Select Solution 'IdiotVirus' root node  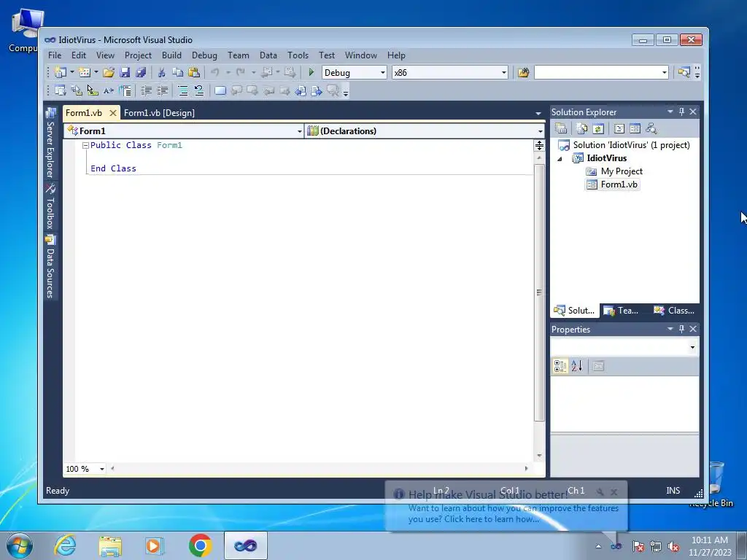(x=624, y=145)
